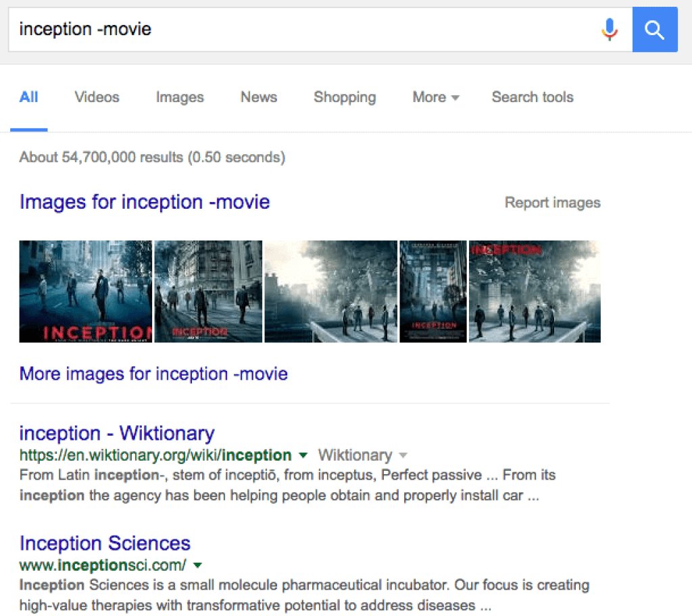Open fifth thumbnail with red INCEPTION at top

[x=535, y=291]
